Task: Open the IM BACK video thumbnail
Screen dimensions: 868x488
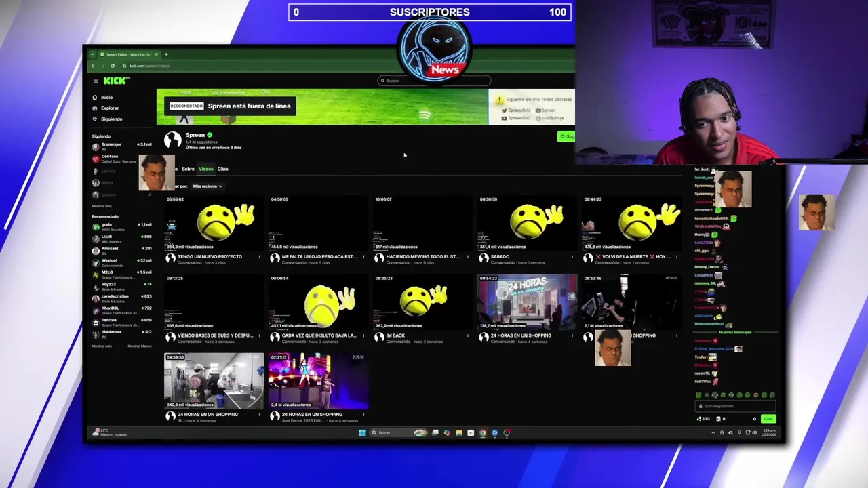Action: pyautogui.click(x=422, y=302)
